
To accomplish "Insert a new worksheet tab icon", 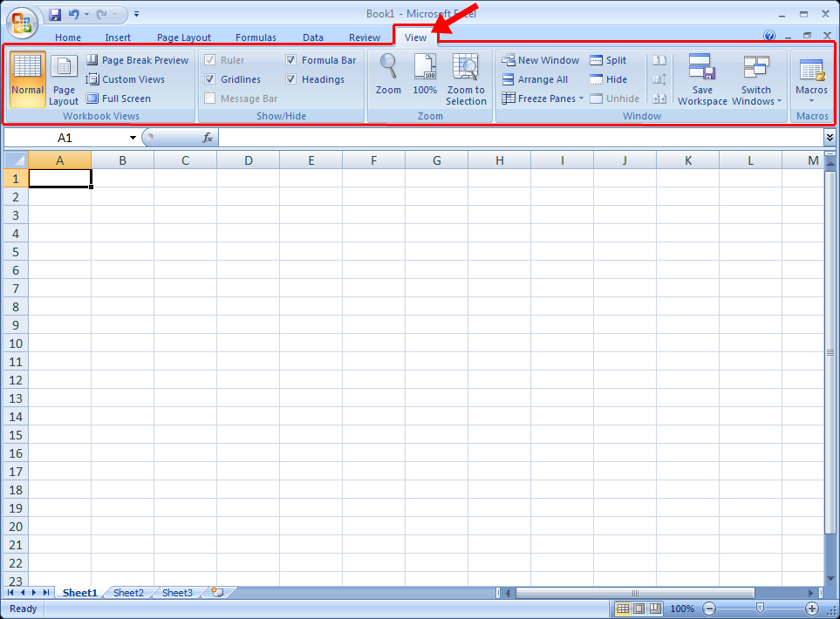I will pyautogui.click(x=217, y=592).
